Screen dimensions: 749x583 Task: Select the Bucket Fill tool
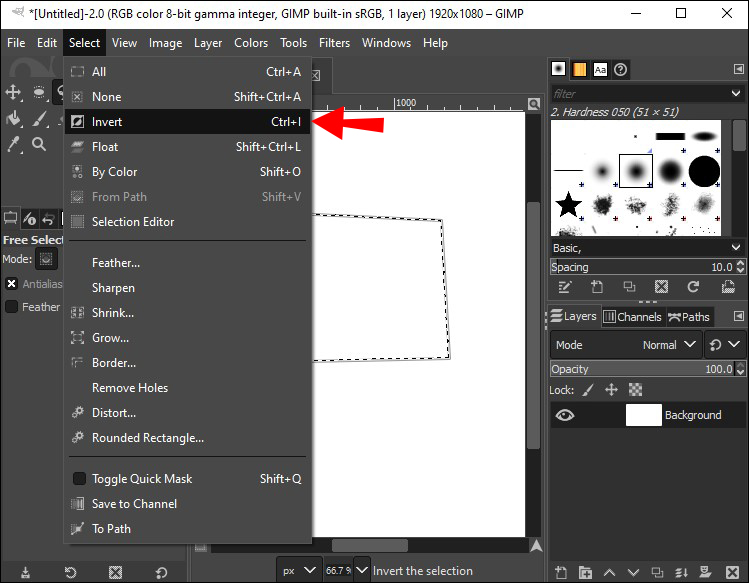[13, 119]
